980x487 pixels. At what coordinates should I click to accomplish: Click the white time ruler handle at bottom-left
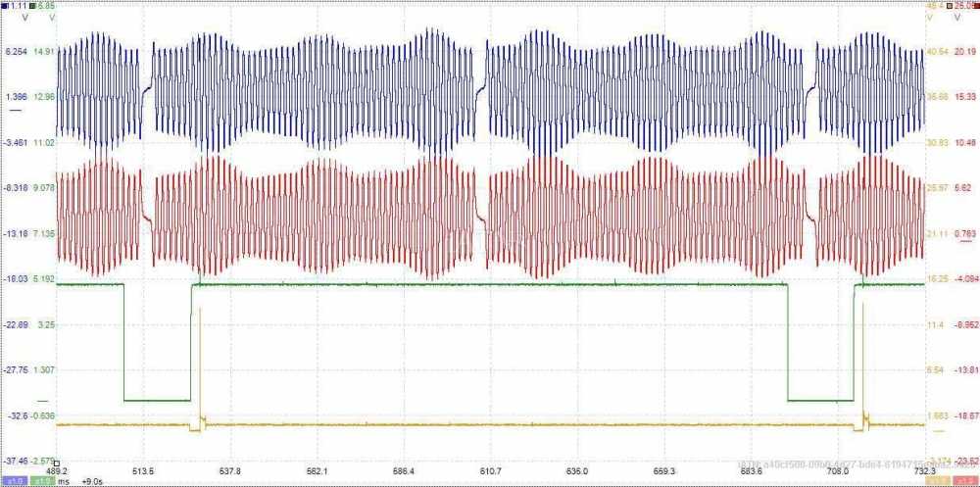(x=57, y=463)
